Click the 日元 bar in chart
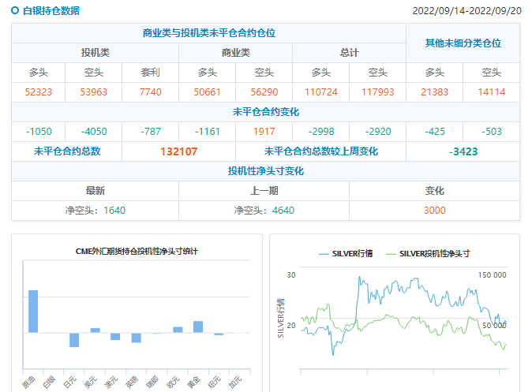The image size is (532, 392). click(x=74, y=340)
